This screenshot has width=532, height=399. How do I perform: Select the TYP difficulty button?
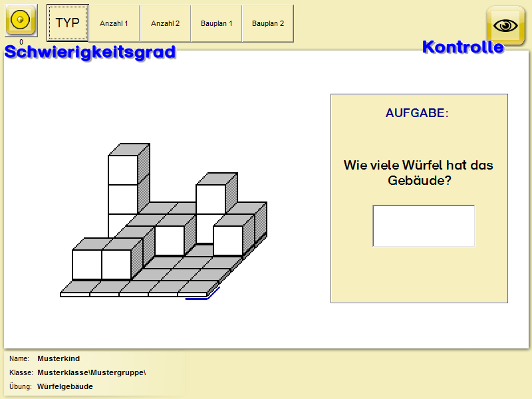click(67, 23)
